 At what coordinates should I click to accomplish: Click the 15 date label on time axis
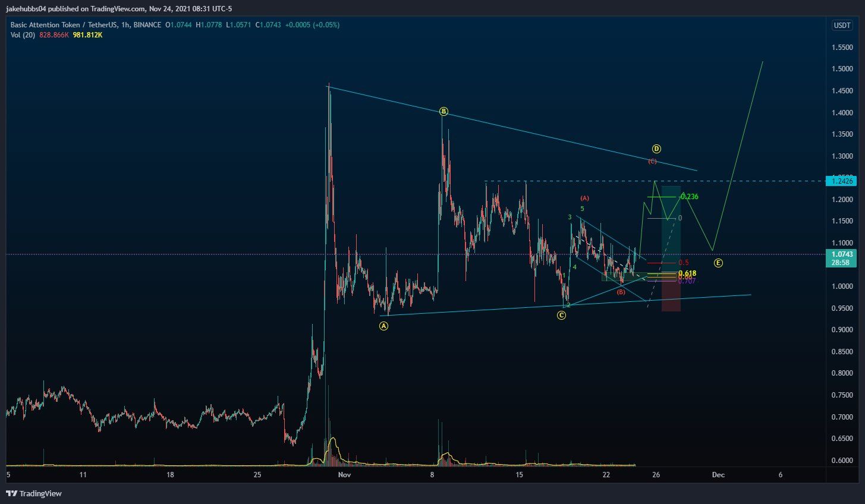click(519, 475)
